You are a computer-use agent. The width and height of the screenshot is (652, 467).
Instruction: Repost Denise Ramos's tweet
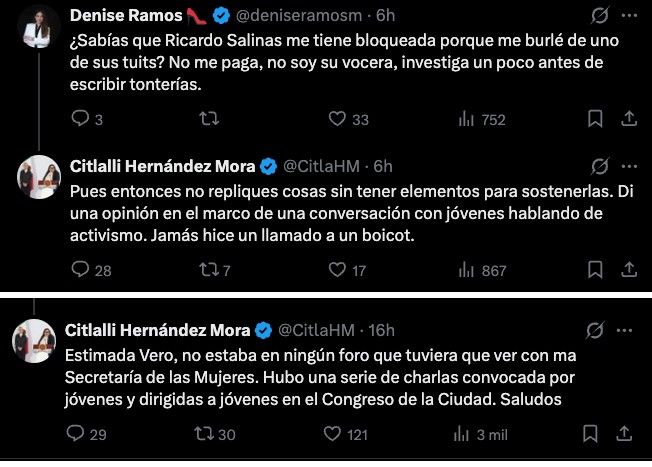[x=209, y=119]
